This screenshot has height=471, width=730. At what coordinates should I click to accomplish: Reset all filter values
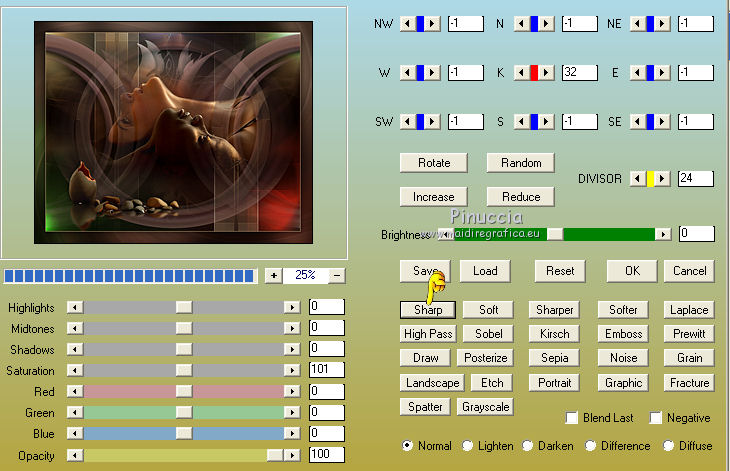pyautogui.click(x=560, y=271)
